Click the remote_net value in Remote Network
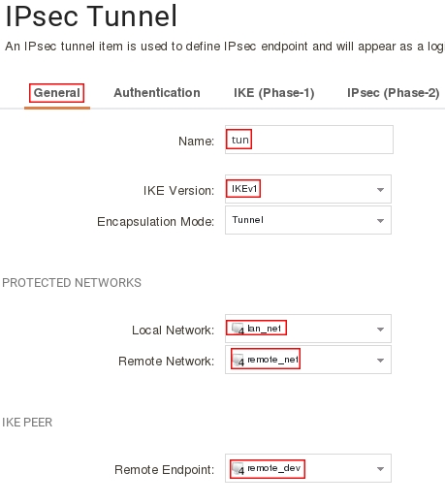This screenshot has height=504, width=445. point(272,360)
